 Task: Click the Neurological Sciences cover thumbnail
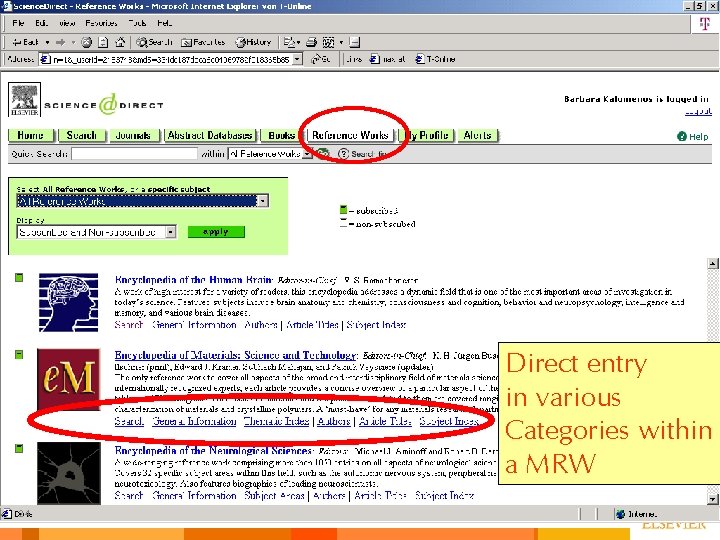pos(69,473)
